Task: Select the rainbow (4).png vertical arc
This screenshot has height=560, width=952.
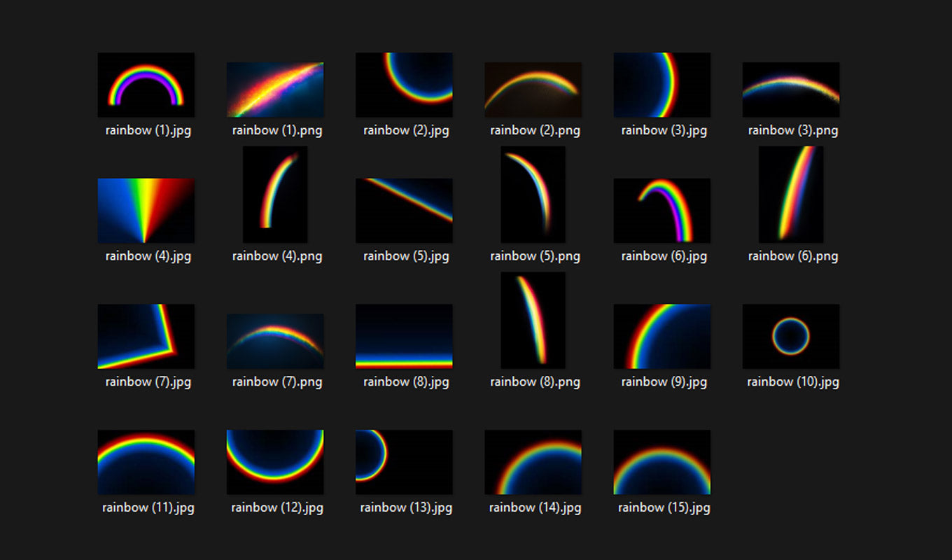Action: [x=275, y=194]
